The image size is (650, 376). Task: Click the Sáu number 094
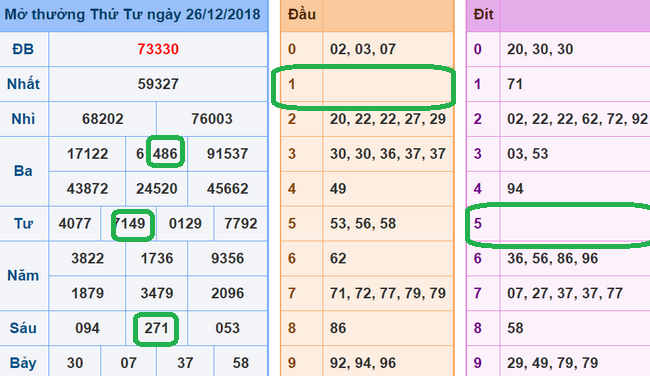click(87, 328)
